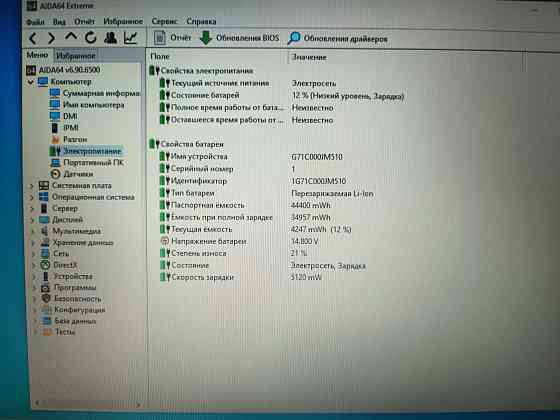Image resolution: width=560 pixels, height=420 pixels.
Task: Open the Сервис menu
Action: click(164, 21)
